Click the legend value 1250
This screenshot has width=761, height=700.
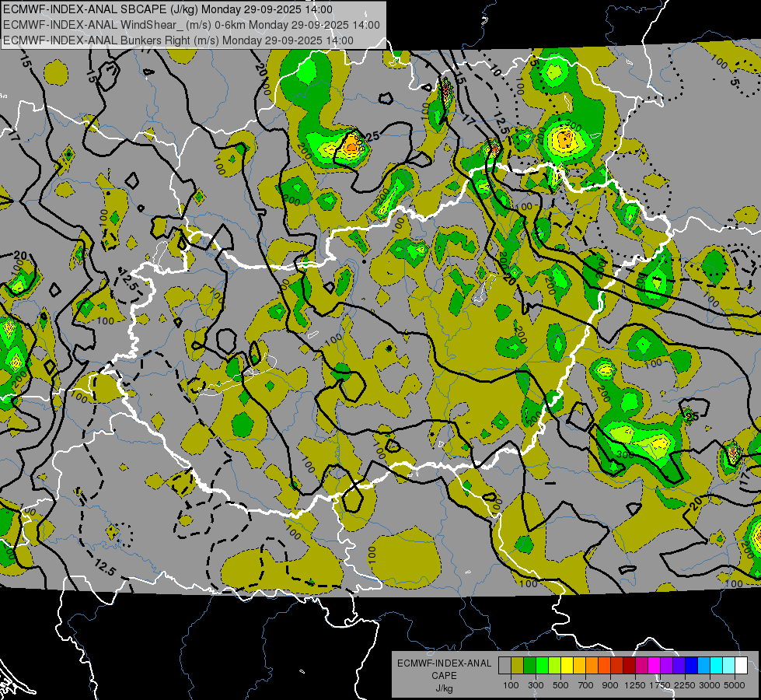(635, 685)
